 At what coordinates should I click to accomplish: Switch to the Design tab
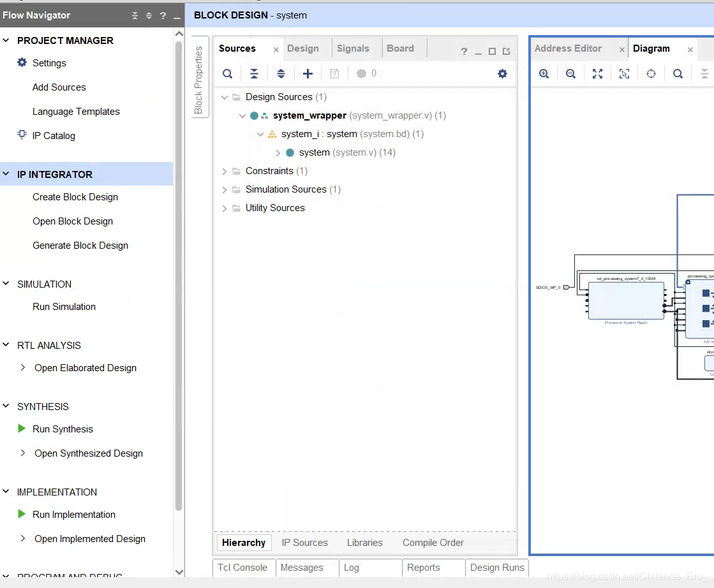click(303, 48)
